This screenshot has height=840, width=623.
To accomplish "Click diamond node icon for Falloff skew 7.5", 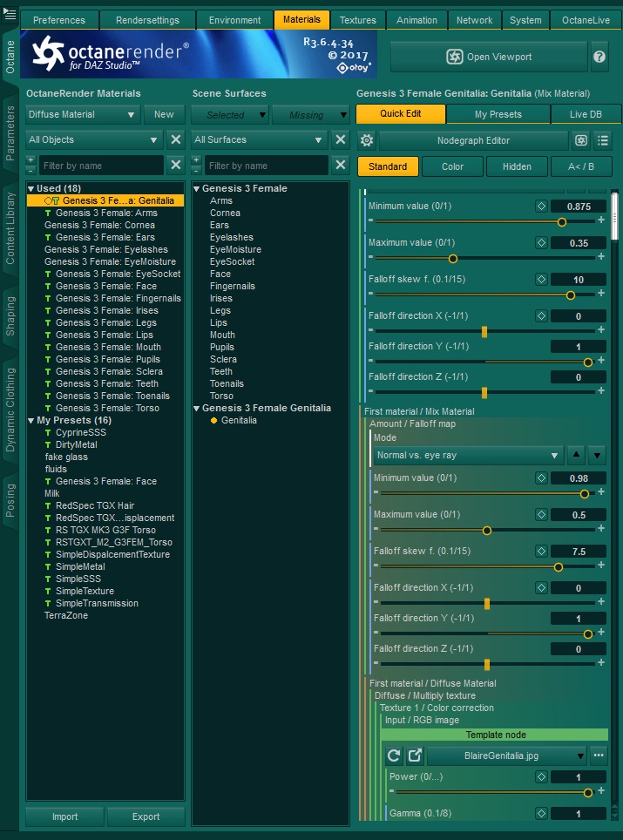I will point(541,551).
